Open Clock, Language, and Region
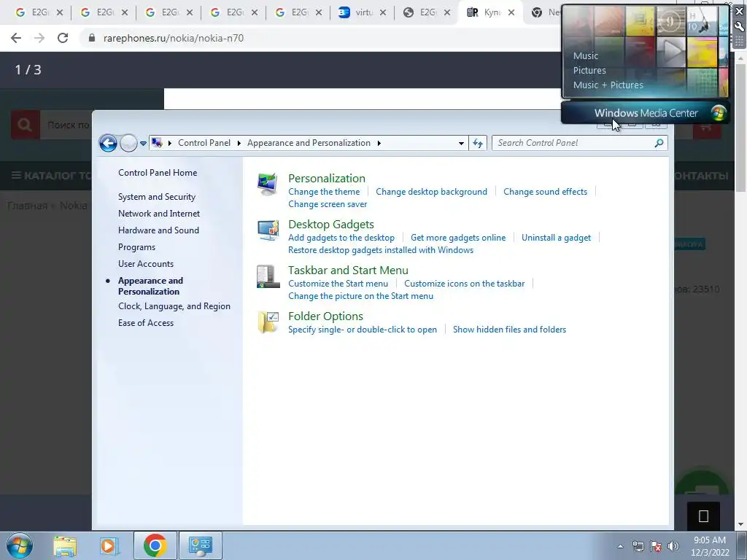 174,306
